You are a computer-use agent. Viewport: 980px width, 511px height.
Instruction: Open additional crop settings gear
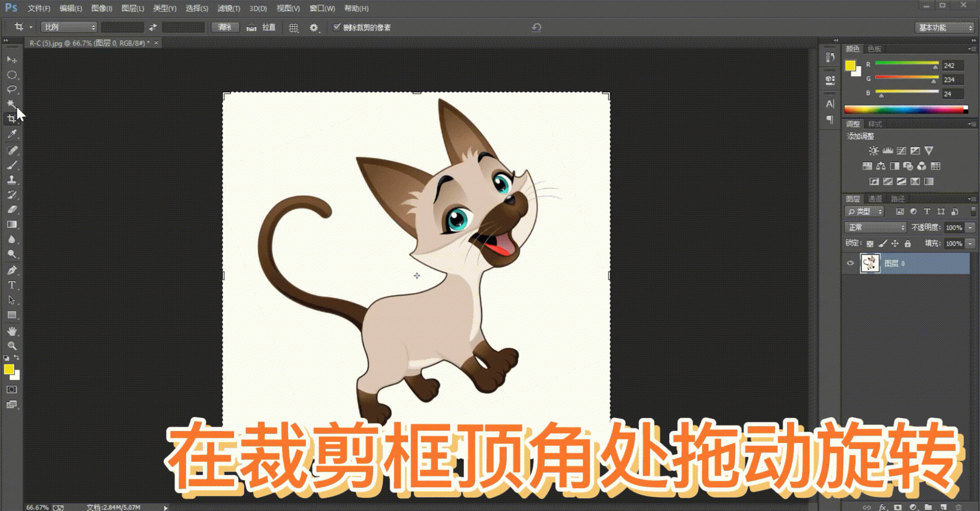coord(314,28)
